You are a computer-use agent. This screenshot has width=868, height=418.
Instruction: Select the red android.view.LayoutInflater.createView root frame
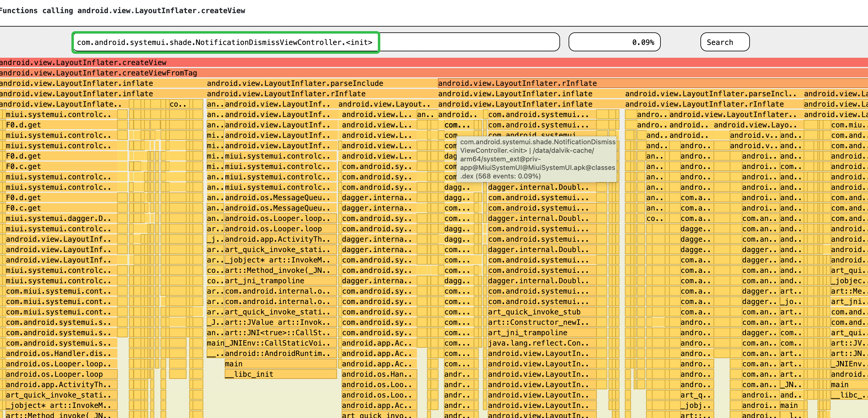(x=434, y=62)
